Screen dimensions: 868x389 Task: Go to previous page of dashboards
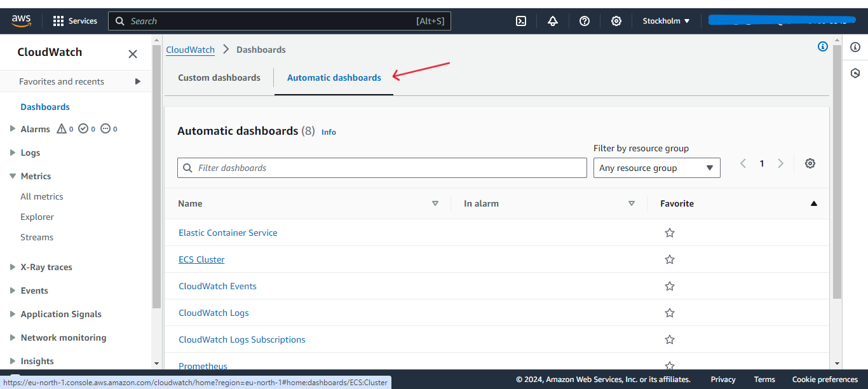click(x=743, y=163)
